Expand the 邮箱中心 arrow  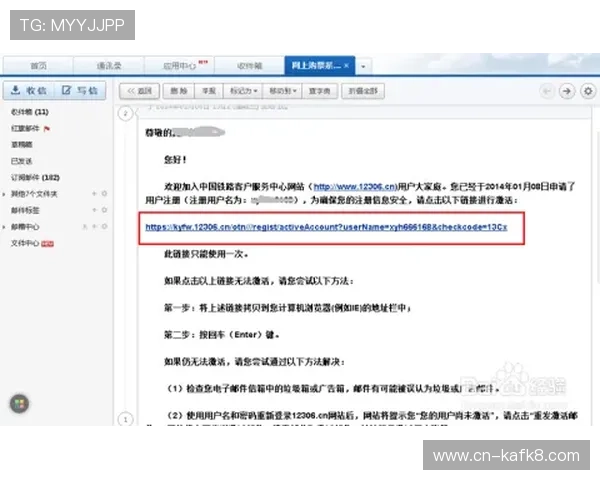click(4, 227)
